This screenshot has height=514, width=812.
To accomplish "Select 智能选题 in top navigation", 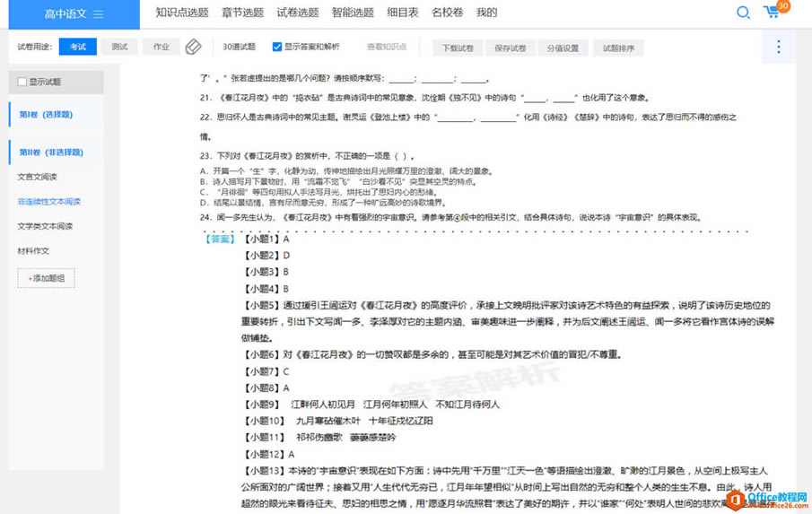I will [x=353, y=13].
